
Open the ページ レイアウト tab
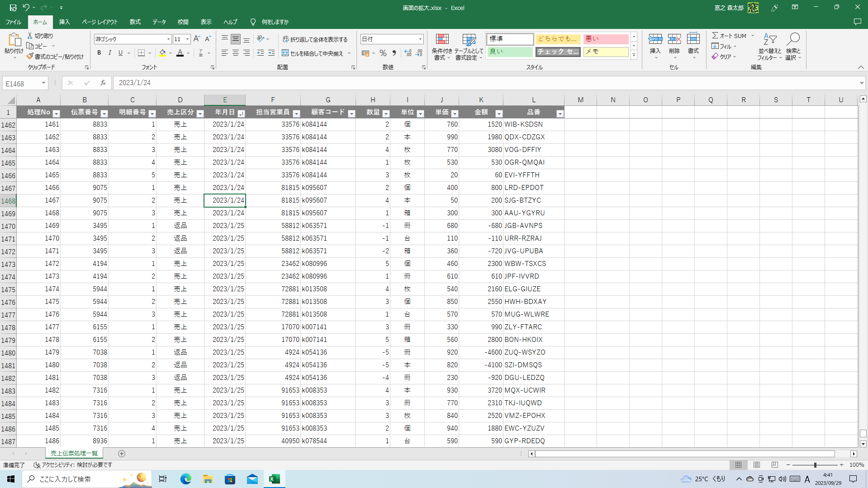(100, 22)
